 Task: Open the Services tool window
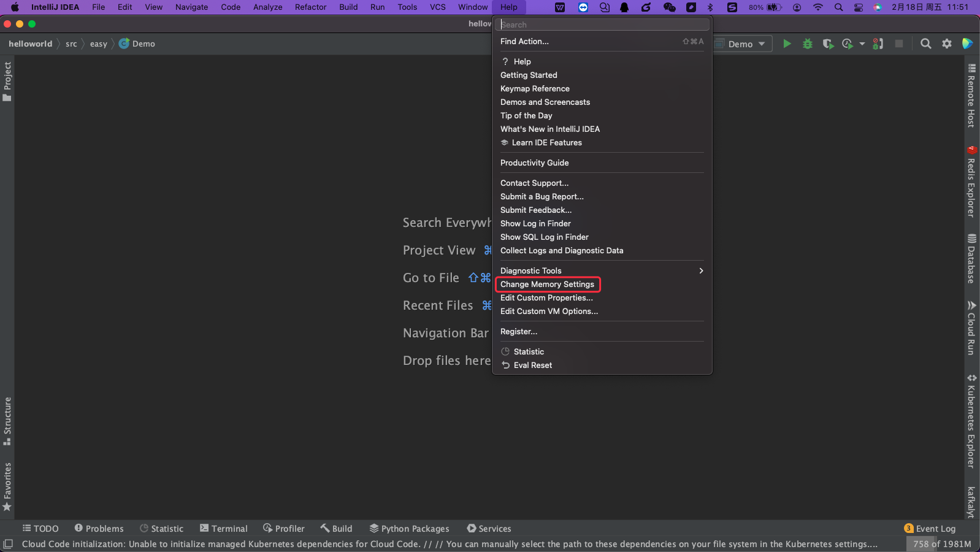[489, 529]
